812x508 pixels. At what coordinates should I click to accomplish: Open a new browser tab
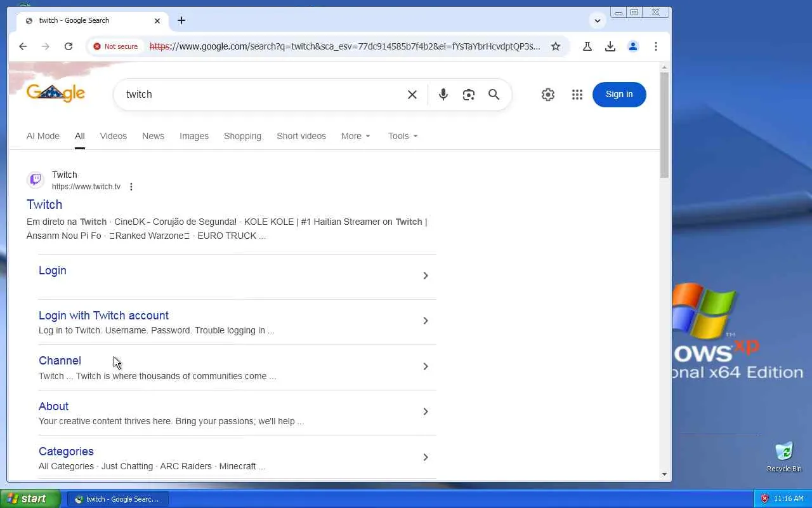(x=181, y=20)
